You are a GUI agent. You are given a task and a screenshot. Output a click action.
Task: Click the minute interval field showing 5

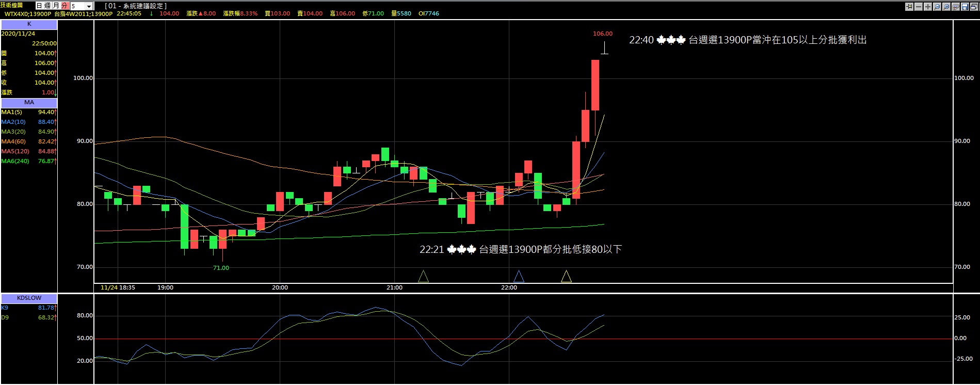point(78,6)
